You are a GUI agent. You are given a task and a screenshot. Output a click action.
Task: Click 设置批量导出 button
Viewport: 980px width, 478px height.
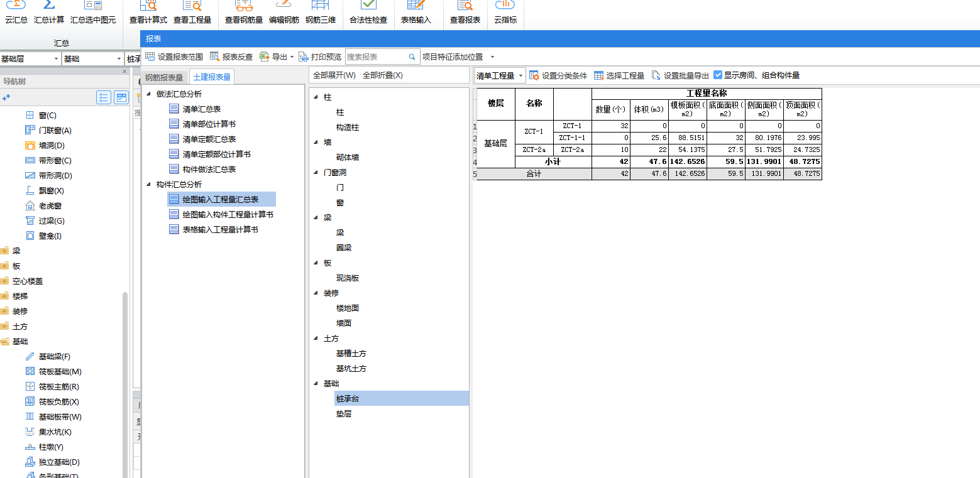680,75
